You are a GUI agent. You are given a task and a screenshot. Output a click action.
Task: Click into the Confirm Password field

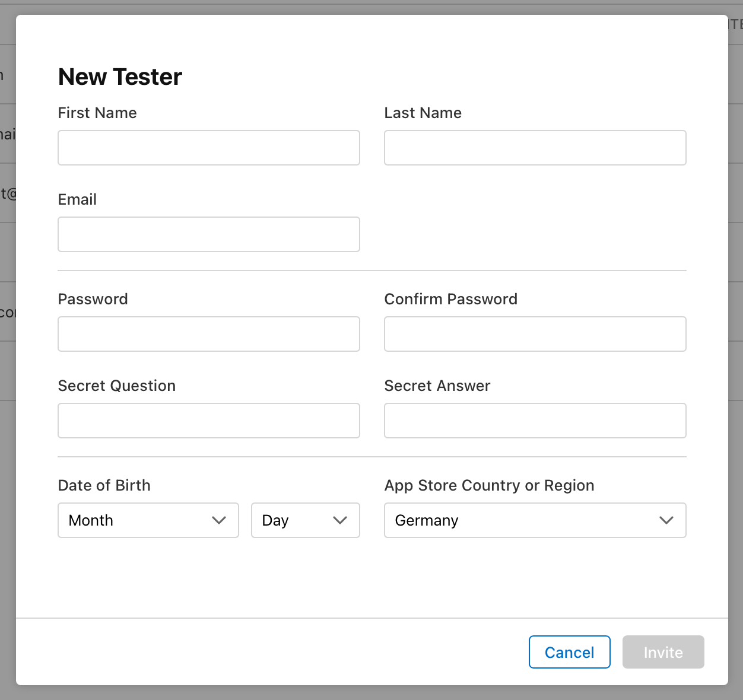[x=535, y=334]
